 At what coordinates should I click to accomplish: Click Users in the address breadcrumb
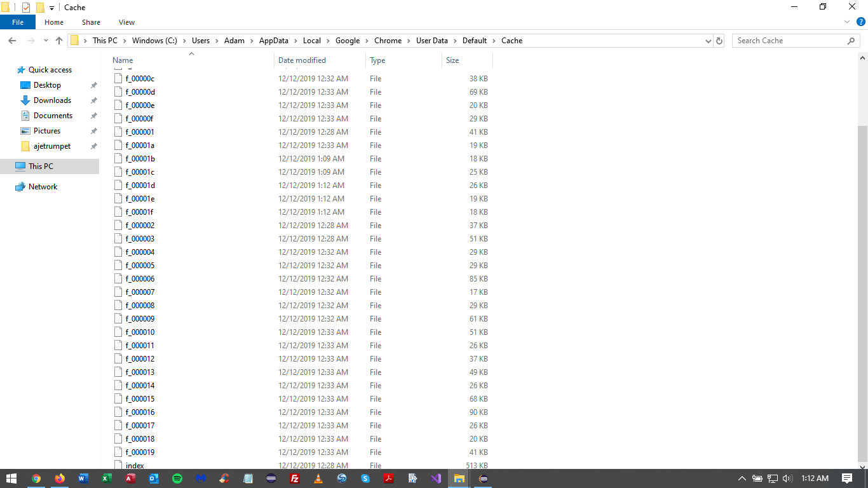click(x=201, y=41)
